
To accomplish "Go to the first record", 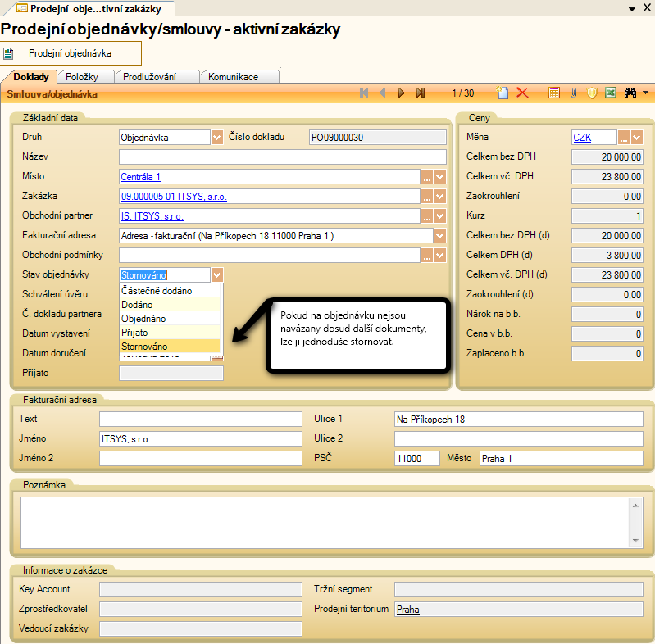I will 364,93.
